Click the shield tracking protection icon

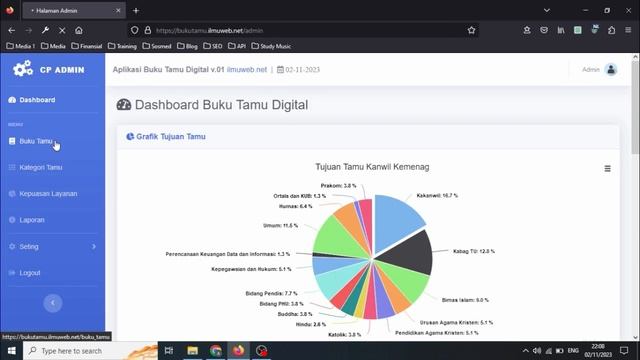[134, 30]
